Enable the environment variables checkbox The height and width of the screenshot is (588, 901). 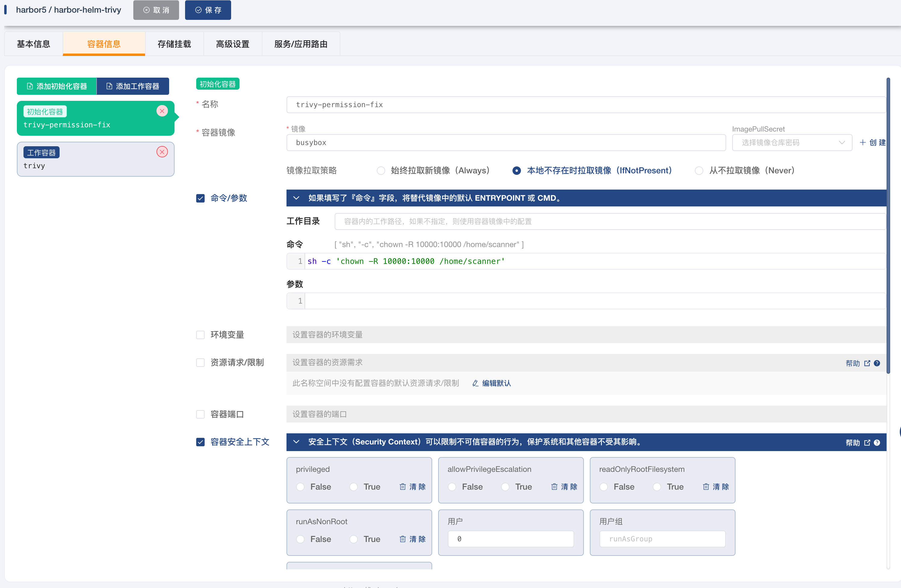pos(200,335)
